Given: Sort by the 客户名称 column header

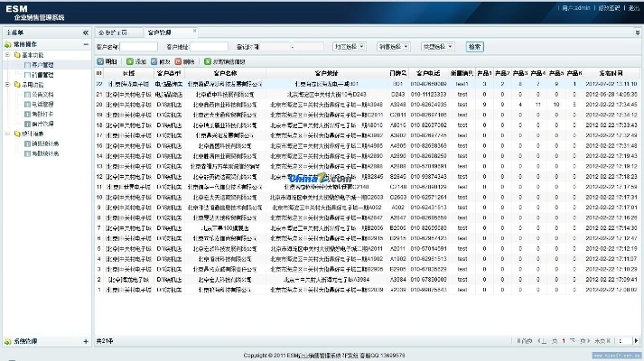Looking at the screenshot, I should click(225, 73).
